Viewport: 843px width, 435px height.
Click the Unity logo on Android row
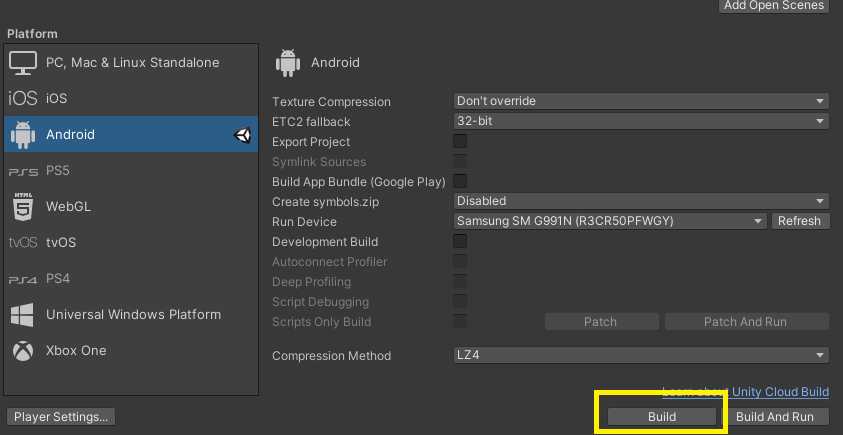point(242,134)
